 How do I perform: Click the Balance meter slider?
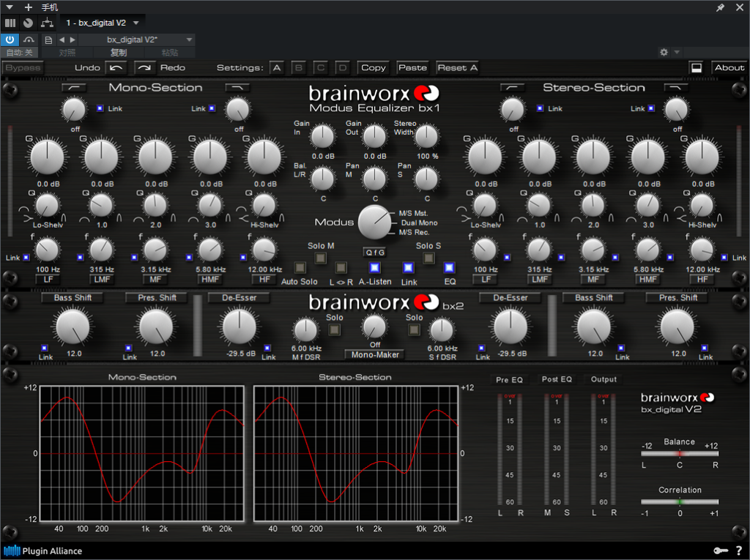[679, 454]
